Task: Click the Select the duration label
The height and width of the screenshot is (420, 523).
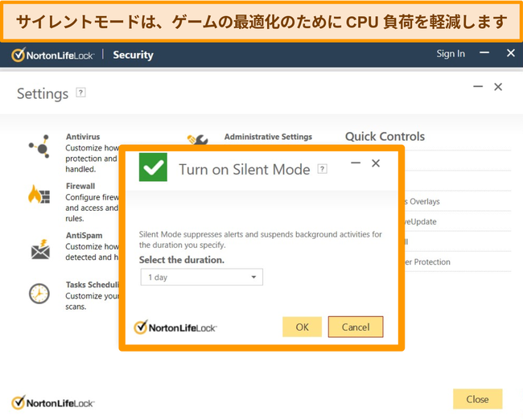Action: coord(182,260)
